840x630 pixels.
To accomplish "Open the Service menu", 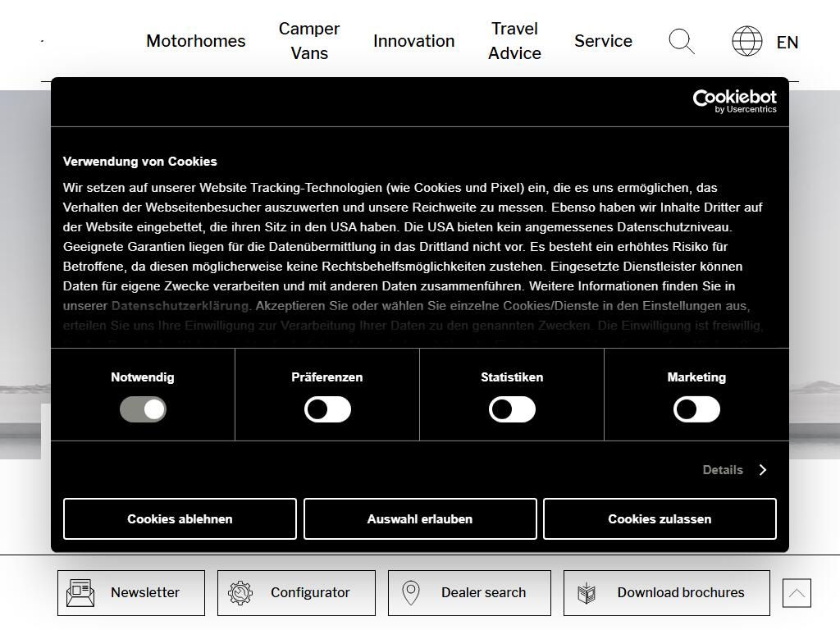I will (x=603, y=41).
